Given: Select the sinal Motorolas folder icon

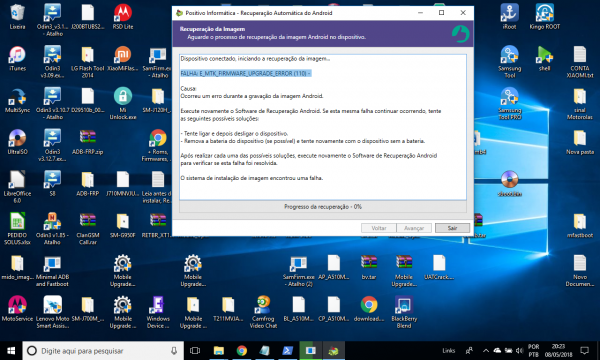Looking at the screenshot, I should point(580,104).
